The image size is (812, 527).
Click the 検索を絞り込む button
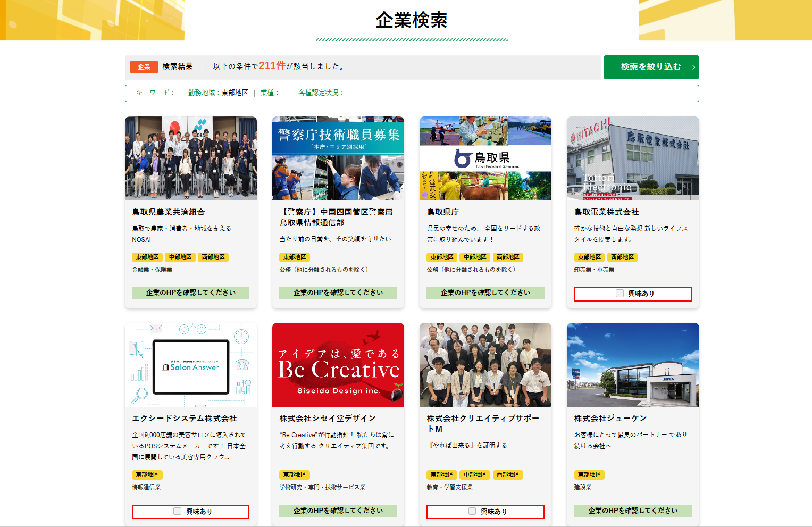651,67
